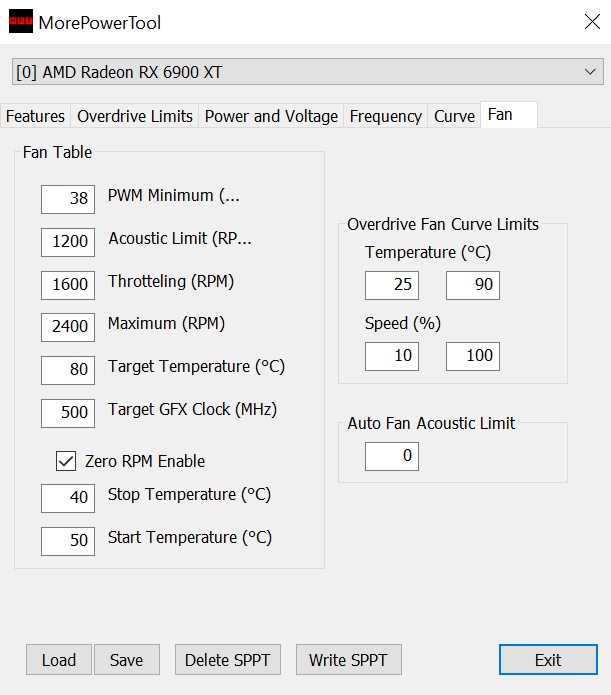Click the Load button
The width and height of the screenshot is (611, 695).
click(x=58, y=660)
